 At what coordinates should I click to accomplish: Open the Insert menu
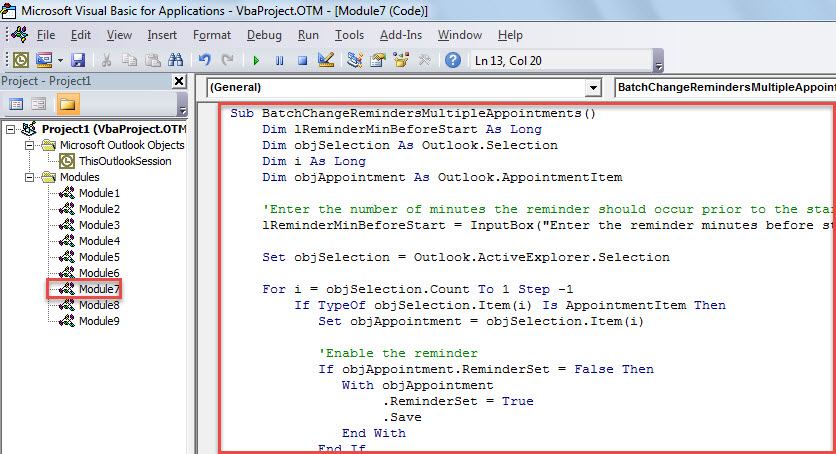click(162, 35)
